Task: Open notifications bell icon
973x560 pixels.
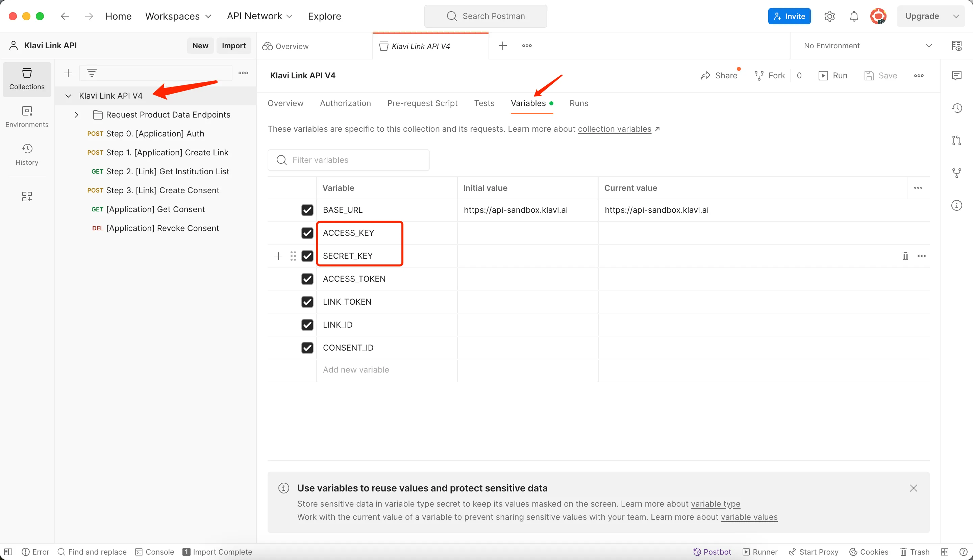Action: (854, 16)
